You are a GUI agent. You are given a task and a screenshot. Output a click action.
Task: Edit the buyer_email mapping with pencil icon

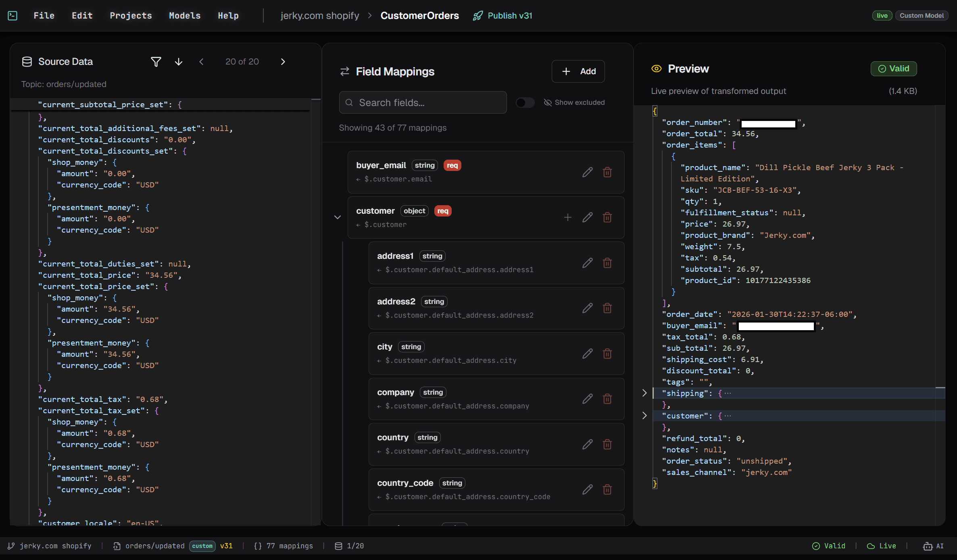(587, 172)
